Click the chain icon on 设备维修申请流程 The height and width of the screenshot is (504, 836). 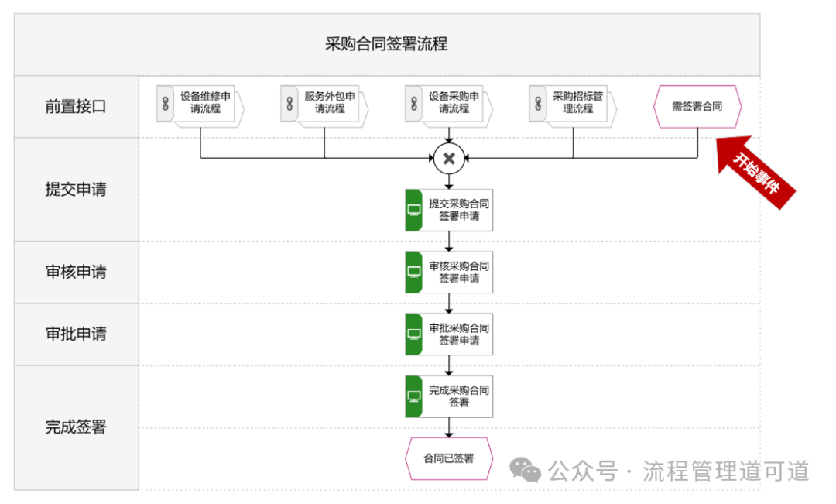[x=165, y=105]
